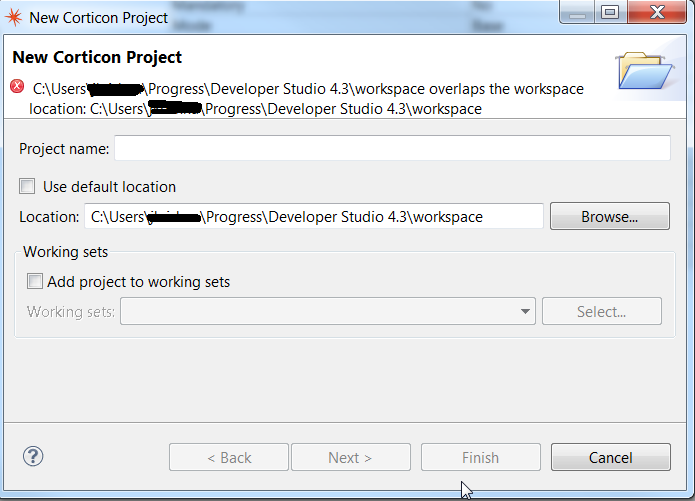Minimize the dialog window
Screen dimensions: 695x501
coord(577,12)
